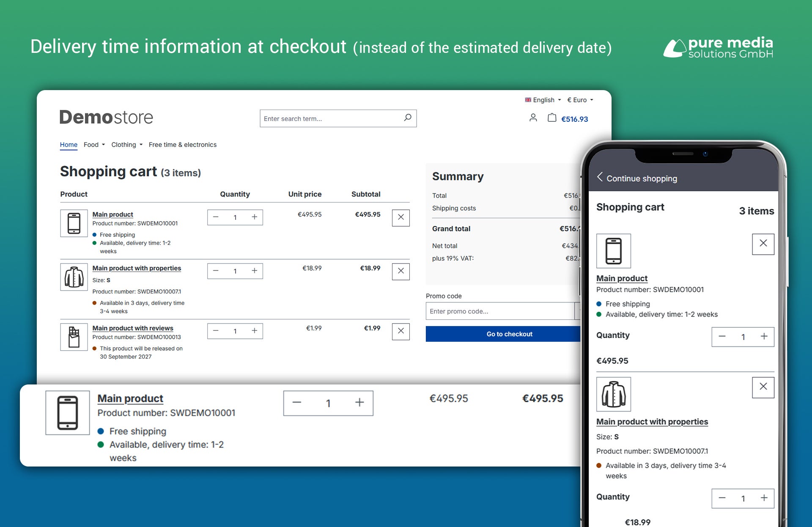The height and width of the screenshot is (527, 812).
Task: Increase Main product quantity in phone view
Action: 764,337
